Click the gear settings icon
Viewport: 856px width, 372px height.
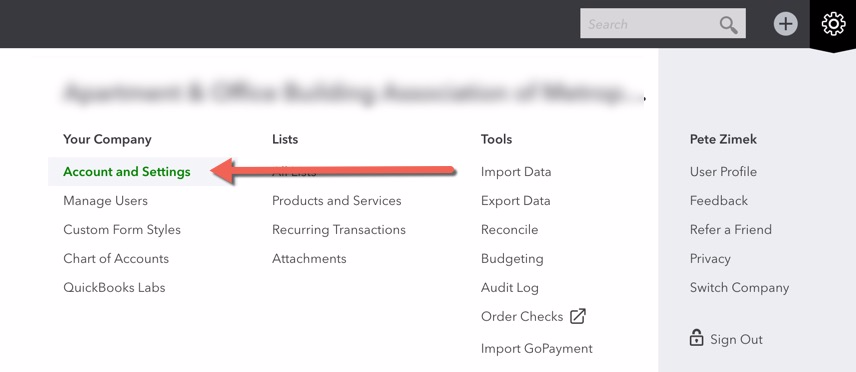833,24
